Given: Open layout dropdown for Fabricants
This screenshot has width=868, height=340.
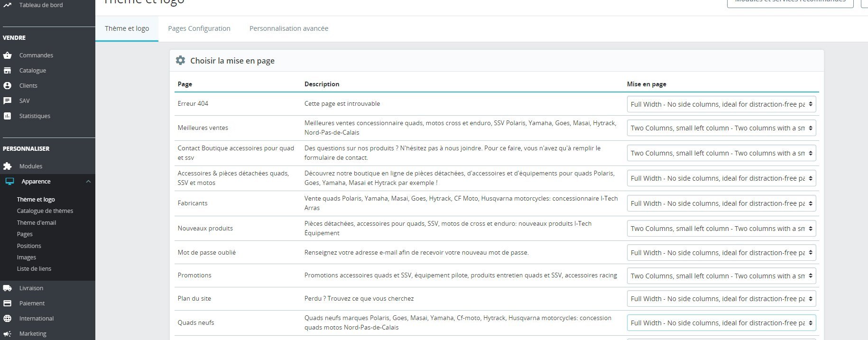Looking at the screenshot, I should pyautogui.click(x=721, y=203).
